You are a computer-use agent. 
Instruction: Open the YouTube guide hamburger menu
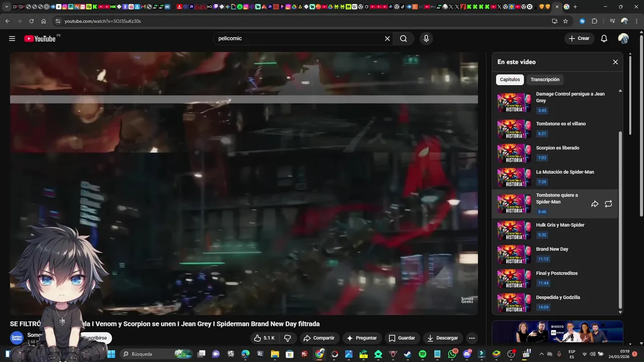[12, 39]
